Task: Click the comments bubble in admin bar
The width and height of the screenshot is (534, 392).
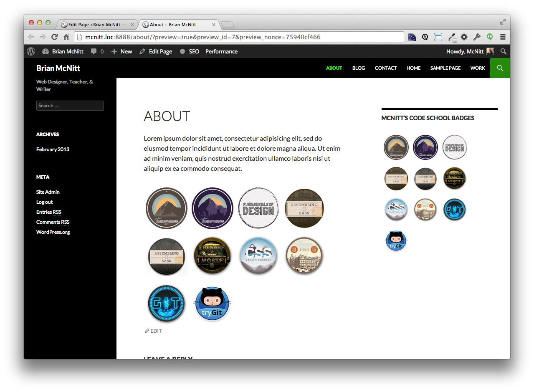Action: coord(97,51)
